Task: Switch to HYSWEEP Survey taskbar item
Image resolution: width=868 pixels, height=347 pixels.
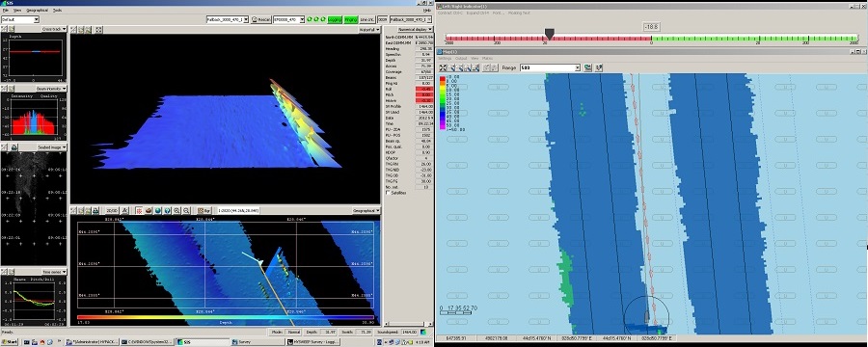Action: point(312,342)
